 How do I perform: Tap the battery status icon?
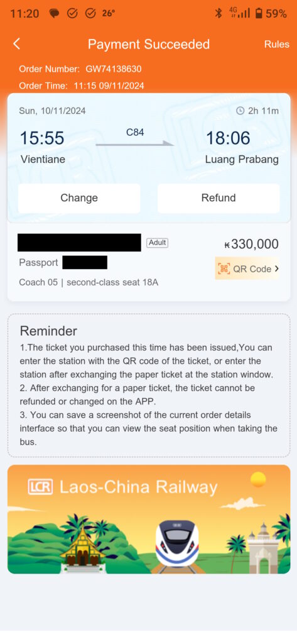[259, 14]
